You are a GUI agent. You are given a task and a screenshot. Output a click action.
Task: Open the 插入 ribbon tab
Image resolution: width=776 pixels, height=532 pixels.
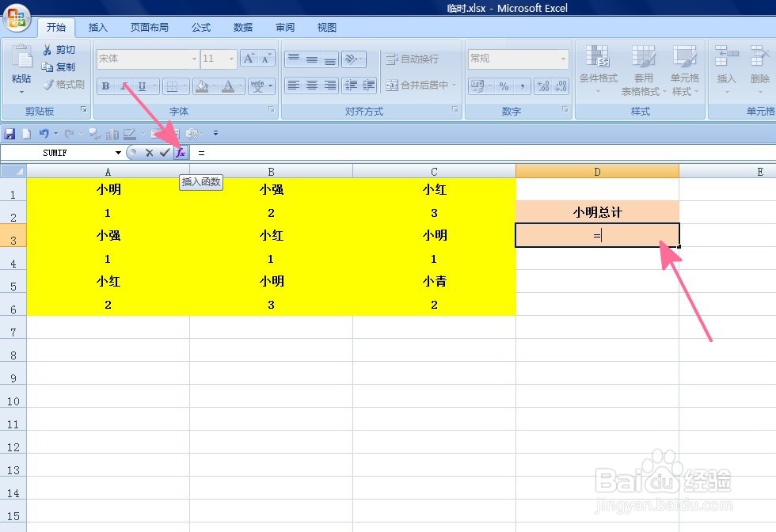coord(97,27)
